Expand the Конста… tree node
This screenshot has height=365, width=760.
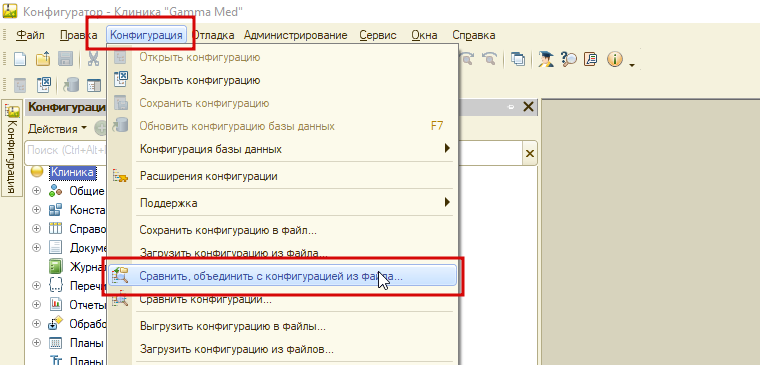click(36, 210)
